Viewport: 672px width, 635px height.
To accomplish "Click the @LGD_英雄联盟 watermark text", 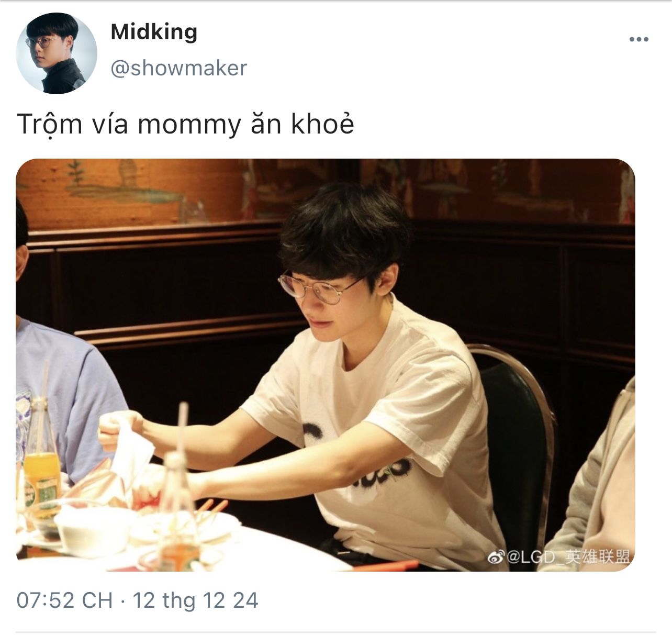I will click(x=568, y=558).
